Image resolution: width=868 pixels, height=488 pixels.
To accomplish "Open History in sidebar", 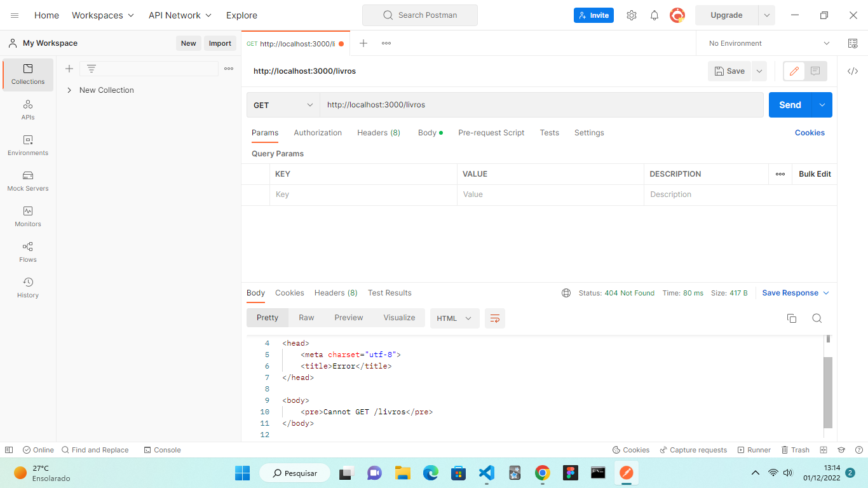I will [x=28, y=288].
